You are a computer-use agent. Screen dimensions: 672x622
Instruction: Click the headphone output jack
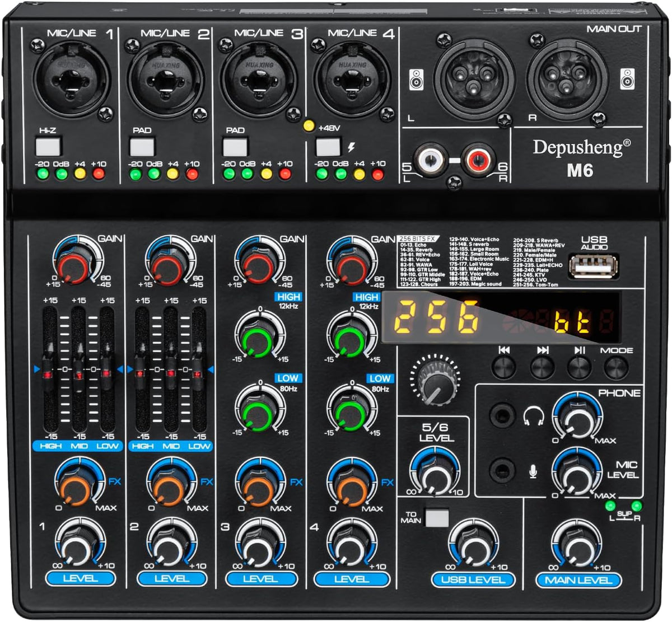pyautogui.click(x=502, y=417)
